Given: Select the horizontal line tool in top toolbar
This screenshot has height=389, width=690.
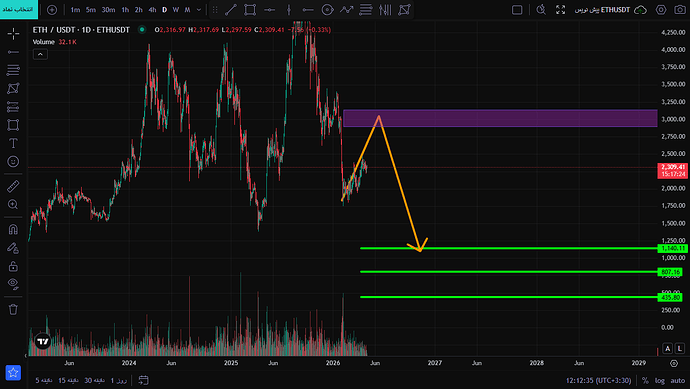Looking at the screenshot, I should pos(269,10).
